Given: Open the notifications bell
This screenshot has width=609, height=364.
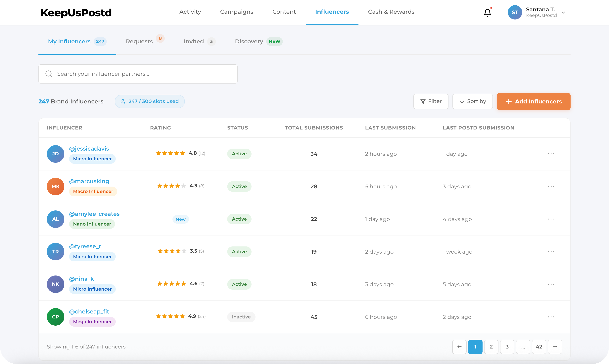Looking at the screenshot, I should coord(487,13).
